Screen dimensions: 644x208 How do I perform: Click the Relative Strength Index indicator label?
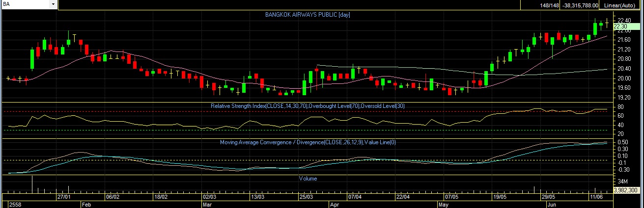point(308,106)
